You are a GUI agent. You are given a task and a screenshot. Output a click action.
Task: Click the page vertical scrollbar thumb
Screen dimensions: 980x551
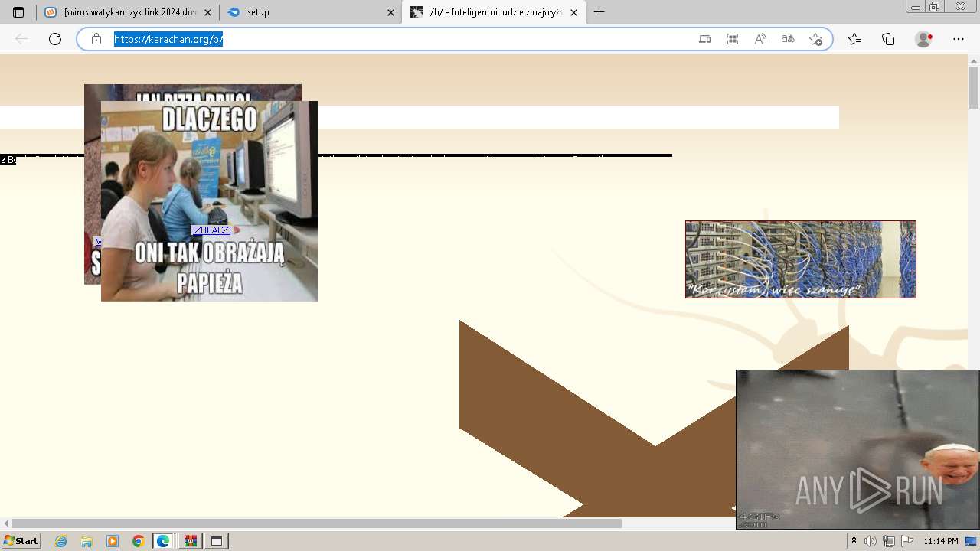[x=974, y=87]
